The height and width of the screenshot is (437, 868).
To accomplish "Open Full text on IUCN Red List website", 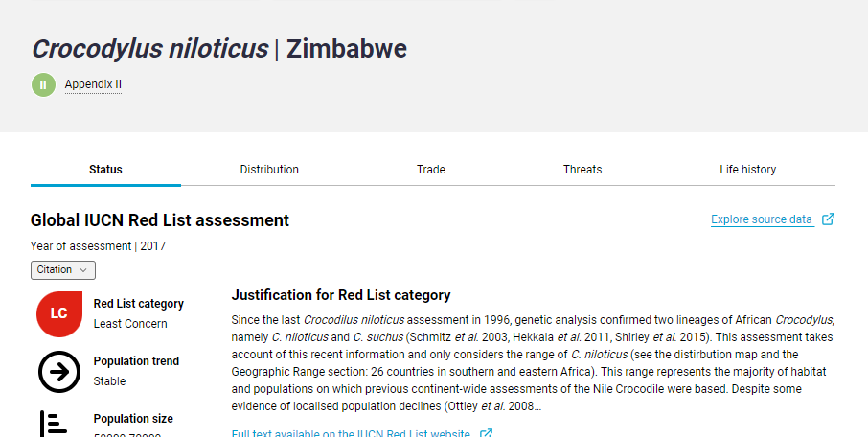I will (x=351, y=433).
